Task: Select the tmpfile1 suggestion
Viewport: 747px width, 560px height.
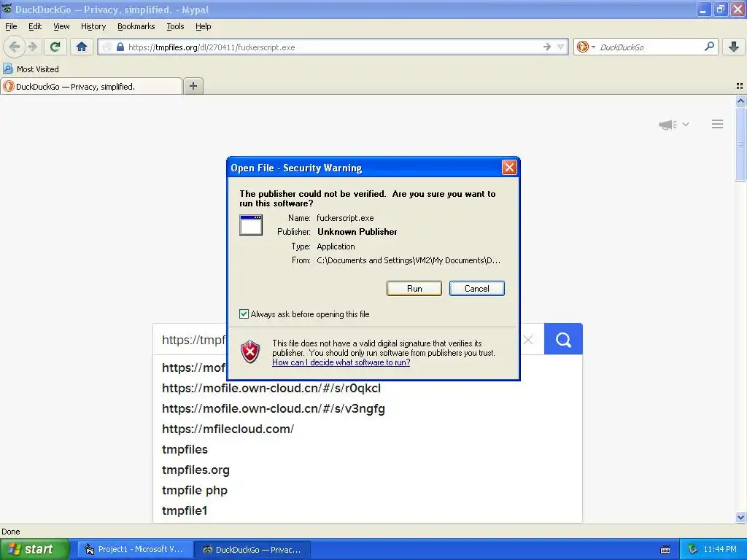Action: [x=185, y=511]
